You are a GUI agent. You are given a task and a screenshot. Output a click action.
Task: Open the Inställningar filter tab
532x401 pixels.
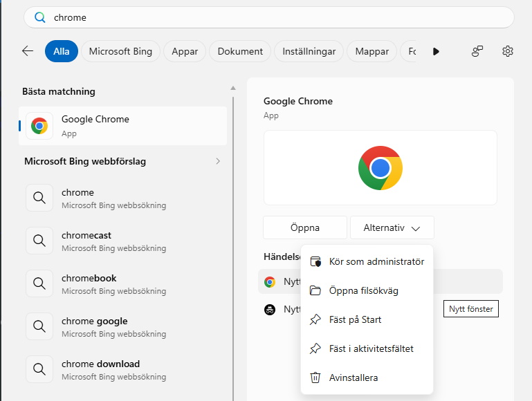click(x=309, y=51)
